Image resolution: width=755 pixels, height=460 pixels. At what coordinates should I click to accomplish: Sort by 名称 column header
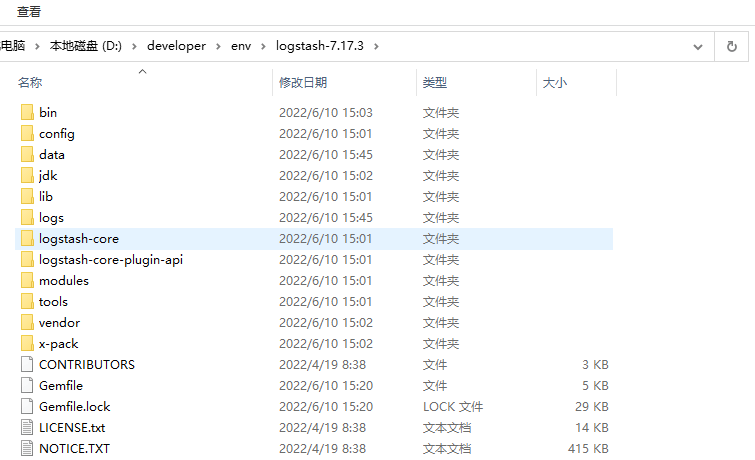pos(30,83)
